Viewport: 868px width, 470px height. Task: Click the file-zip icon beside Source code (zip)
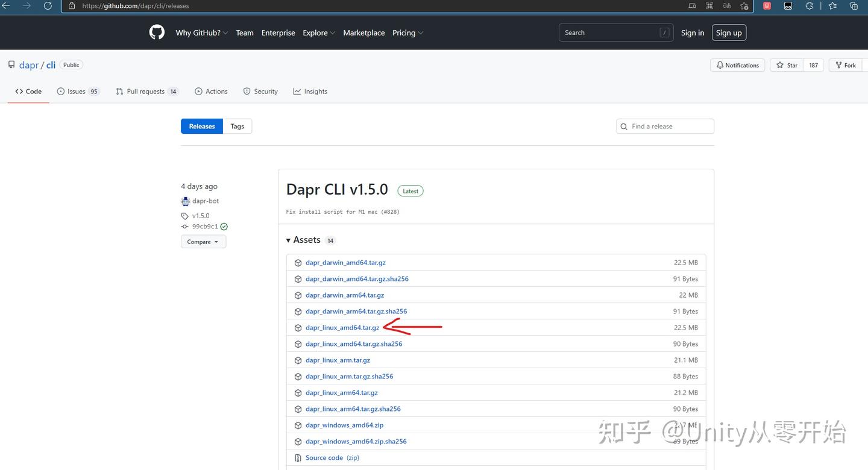click(x=298, y=458)
